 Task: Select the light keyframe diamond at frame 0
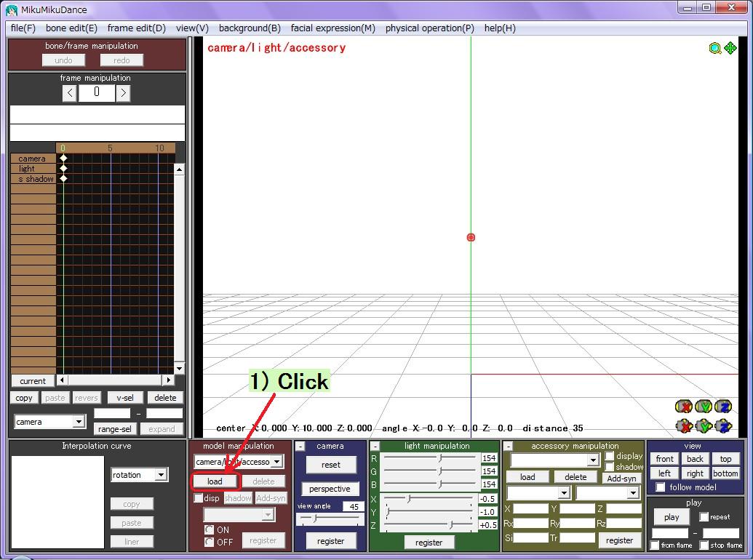point(63,169)
